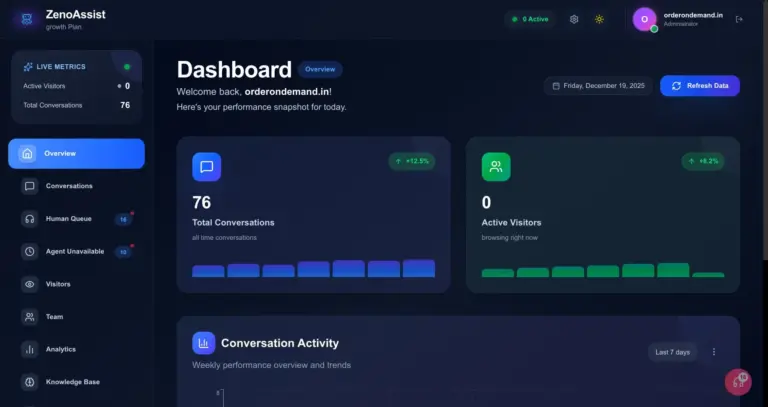Click the Live Metrics green status dot
768x407 pixels.
point(127,67)
